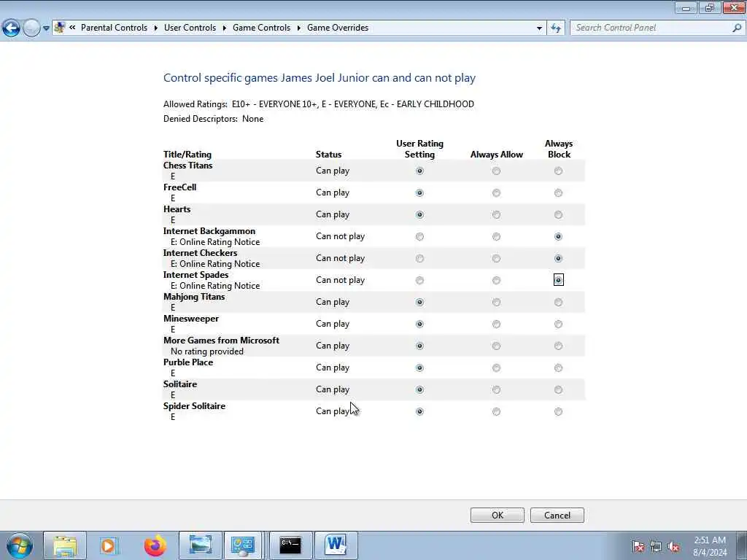The height and width of the screenshot is (560, 747).
Task: Navigate to User Controls breadcrumb
Action: tap(190, 28)
